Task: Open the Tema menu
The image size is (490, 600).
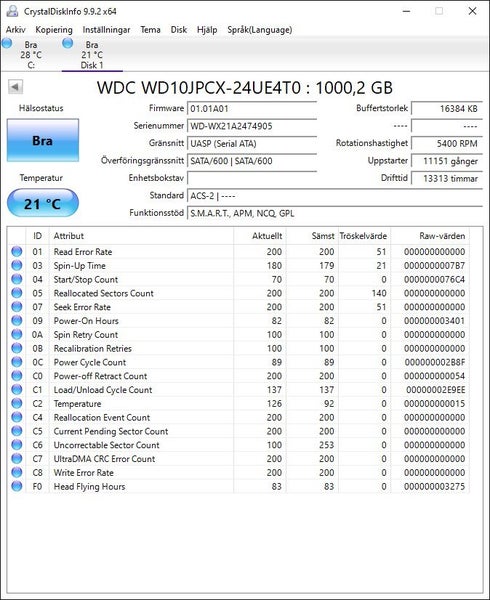Action: click(150, 29)
